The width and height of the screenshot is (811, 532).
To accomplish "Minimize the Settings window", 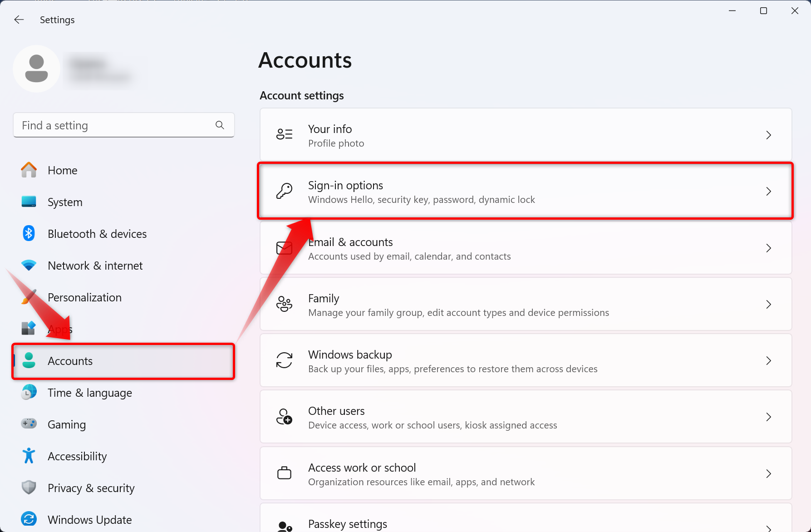I will (x=732, y=10).
